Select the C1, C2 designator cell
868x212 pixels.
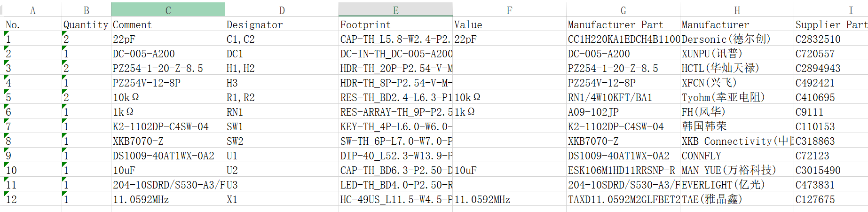[281, 39]
